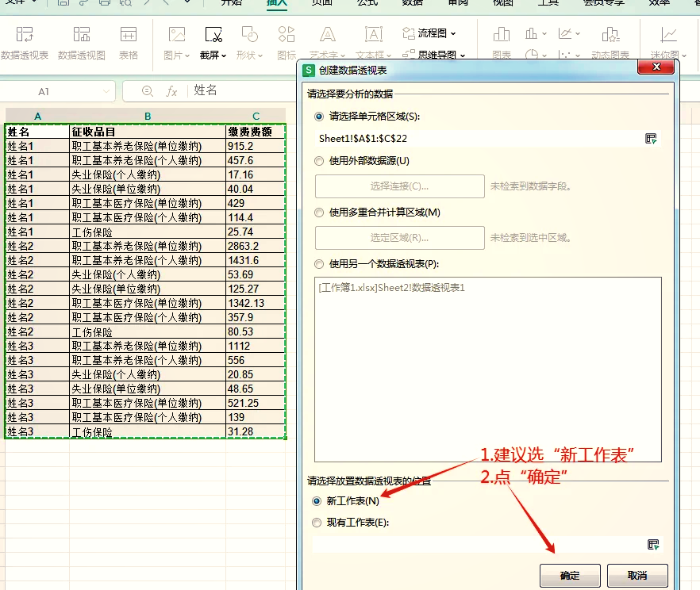
Task: Switch to the 页面 ribbon tab
Action: point(322,2)
